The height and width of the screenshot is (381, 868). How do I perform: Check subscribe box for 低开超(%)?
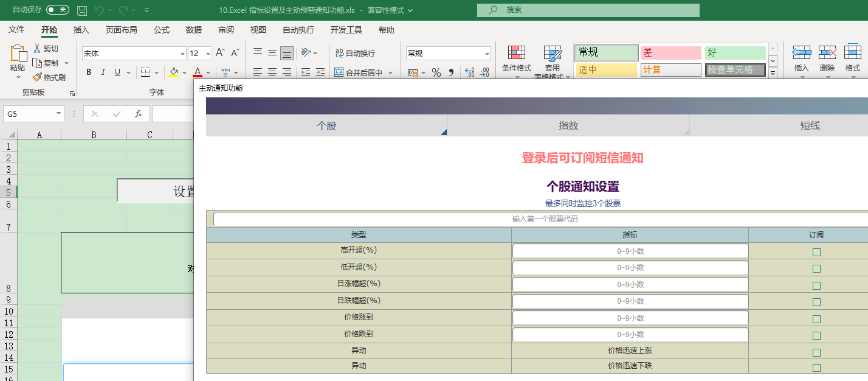(x=816, y=268)
